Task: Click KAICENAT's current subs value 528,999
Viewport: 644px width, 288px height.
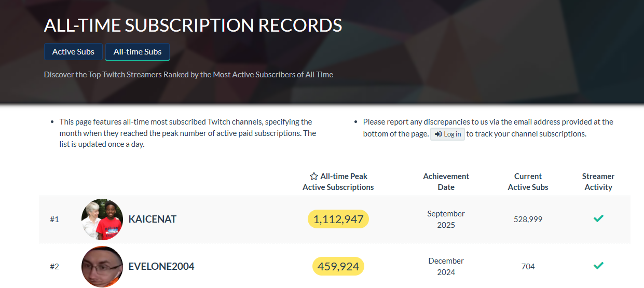Action: pyautogui.click(x=528, y=219)
